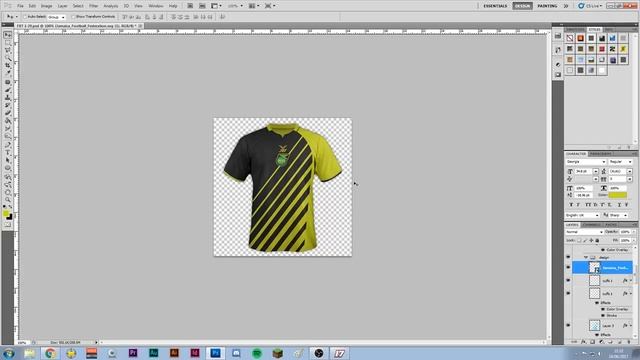Open the CS Live button
The width and height of the screenshot is (640, 360).
pos(589,6)
